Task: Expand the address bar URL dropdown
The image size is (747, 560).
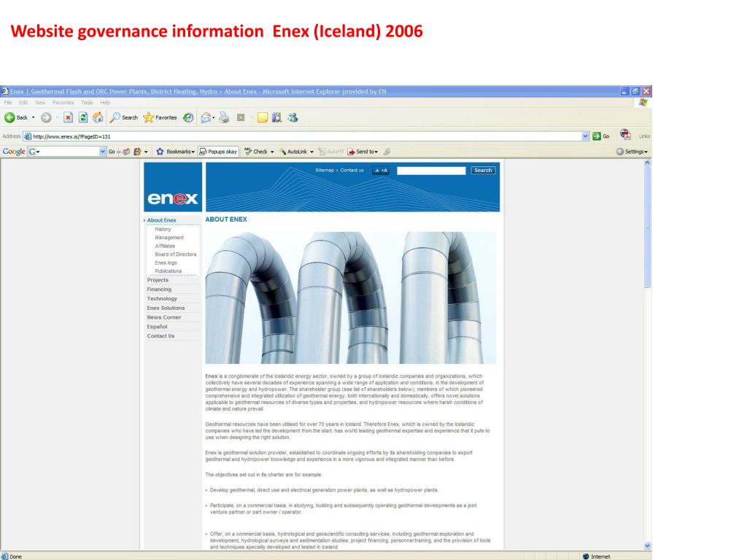Action: click(586, 136)
